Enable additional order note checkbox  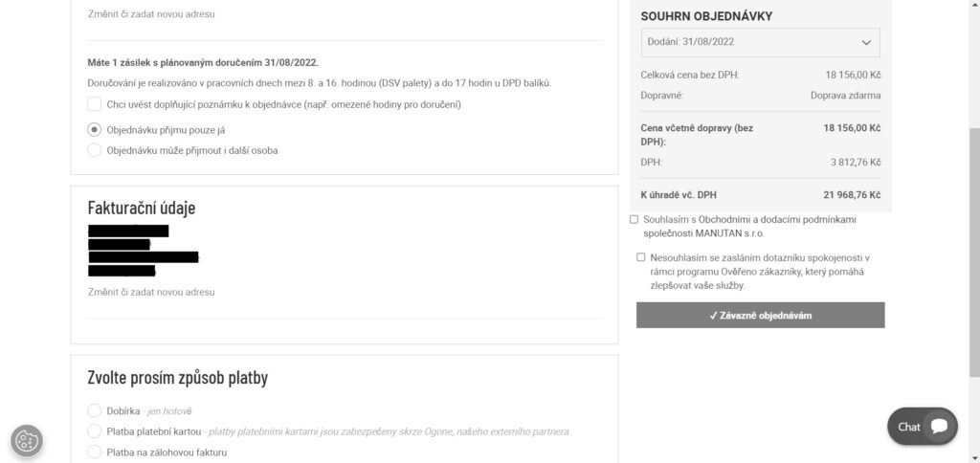(x=95, y=104)
